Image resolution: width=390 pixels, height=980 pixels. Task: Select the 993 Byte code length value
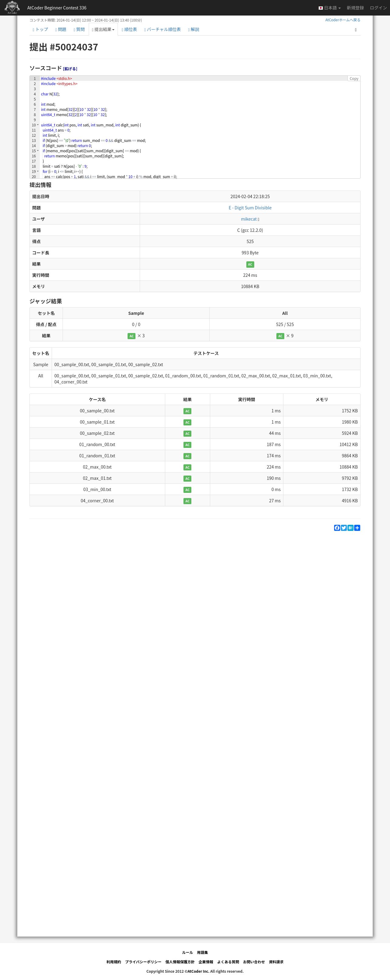(250, 253)
